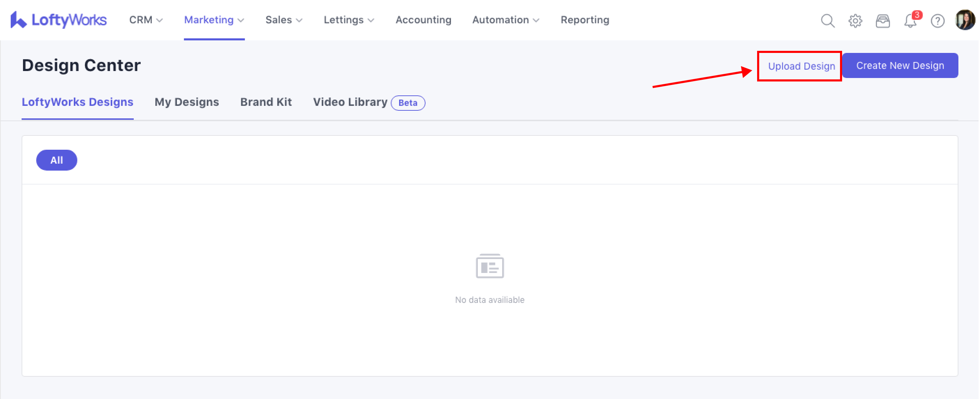Viewport: 980px width, 399px height.
Task: Open the user profile avatar
Action: click(965, 20)
